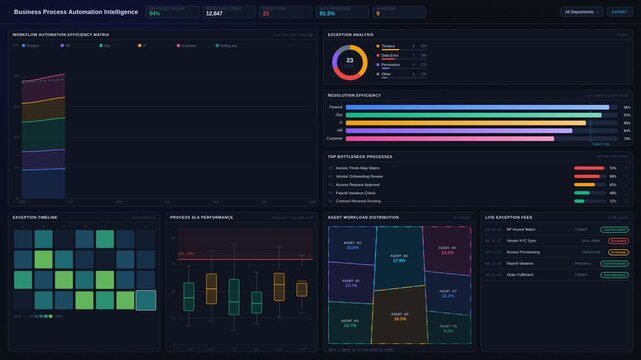
Task: Select the AGENT-04 treemap cell
Action: [x=399, y=258]
